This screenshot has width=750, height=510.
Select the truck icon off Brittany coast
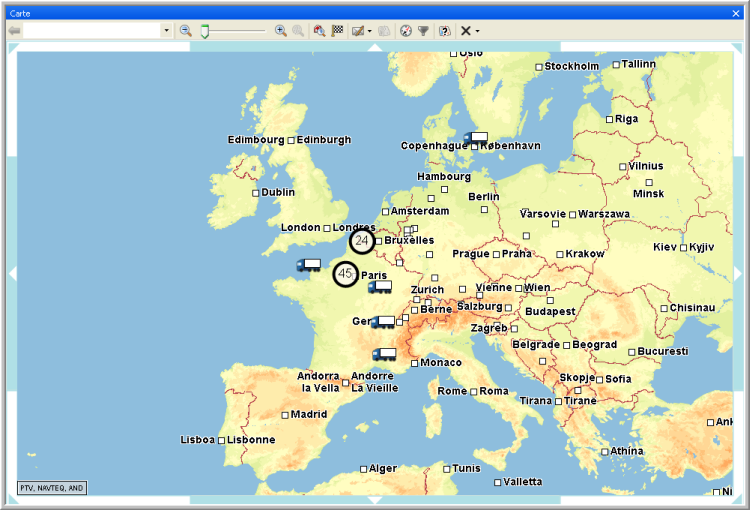click(309, 265)
